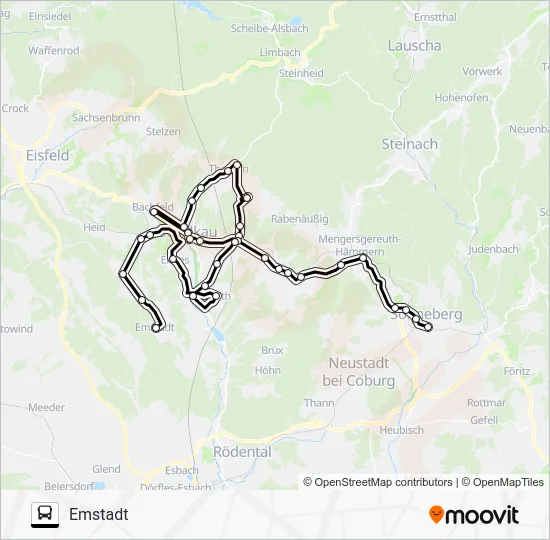
Task: Click the bus icon beside Emstadt
Action: [x=45, y=515]
